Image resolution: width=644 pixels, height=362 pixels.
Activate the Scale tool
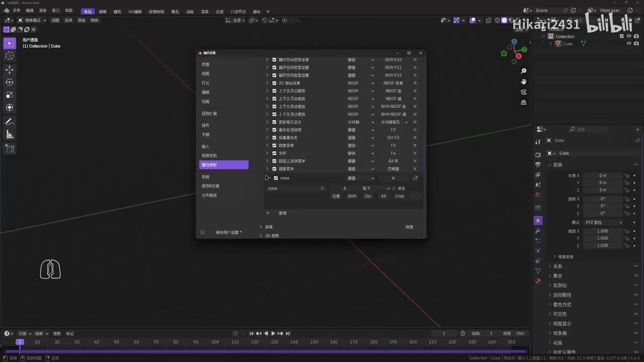coord(10,95)
